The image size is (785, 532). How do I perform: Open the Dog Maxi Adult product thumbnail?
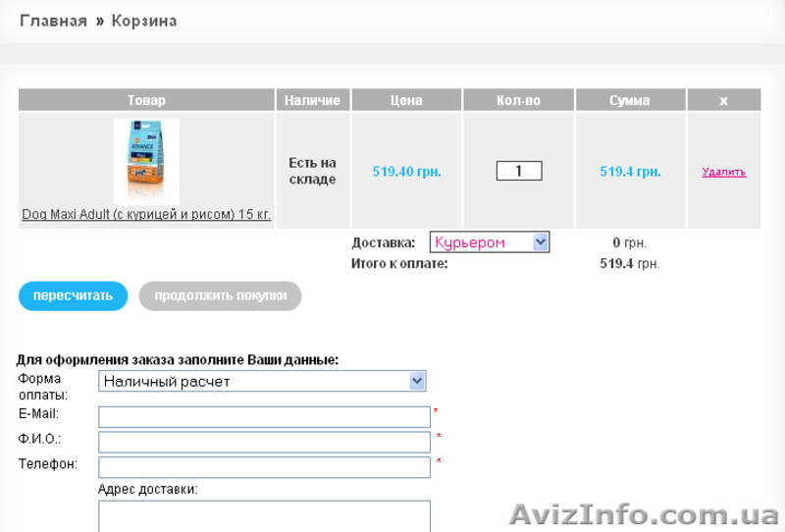(146, 162)
